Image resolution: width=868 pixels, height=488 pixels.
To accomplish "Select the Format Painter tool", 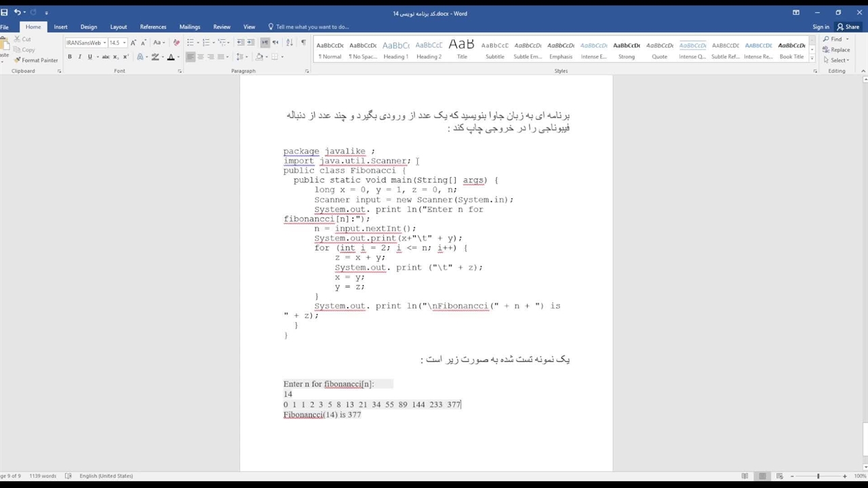I will pyautogui.click(x=36, y=60).
